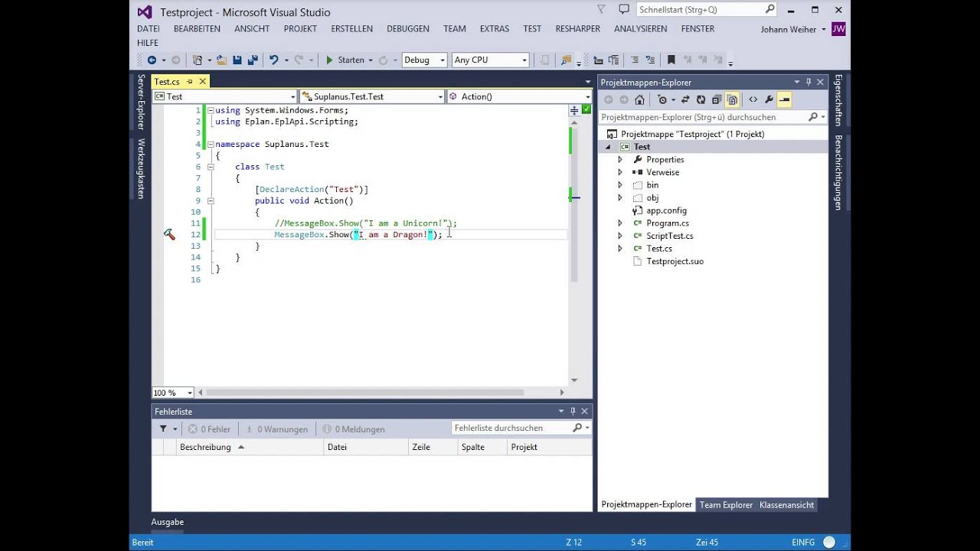Pin the Test.cs tab
The height and width of the screenshot is (551, 980).
pyautogui.click(x=189, y=81)
